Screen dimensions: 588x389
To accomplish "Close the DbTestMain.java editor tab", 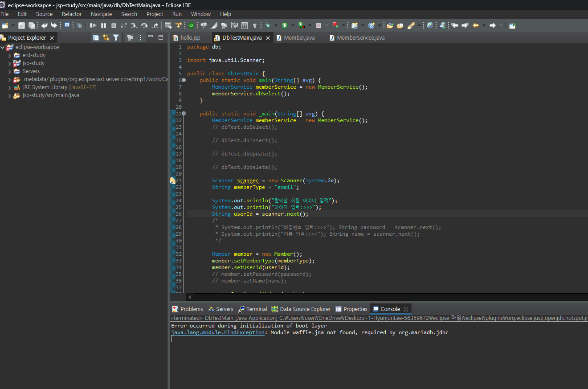I will pos(268,38).
